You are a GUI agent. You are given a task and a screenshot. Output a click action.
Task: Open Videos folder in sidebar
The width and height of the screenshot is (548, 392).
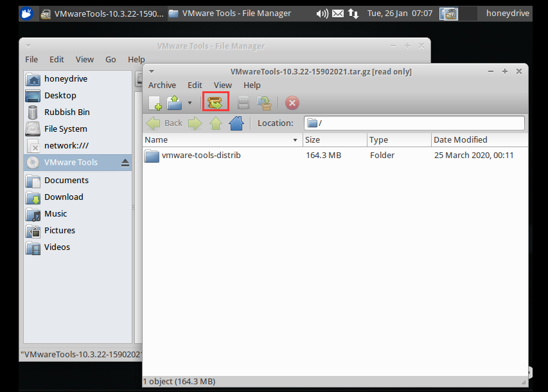(78, 247)
